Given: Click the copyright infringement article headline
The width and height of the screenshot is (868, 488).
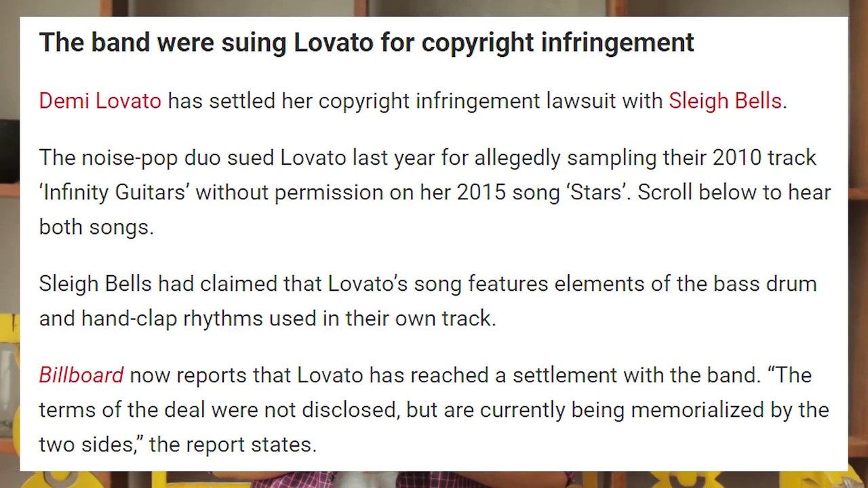Looking at the screenshot, I should [x=366, y=42].
